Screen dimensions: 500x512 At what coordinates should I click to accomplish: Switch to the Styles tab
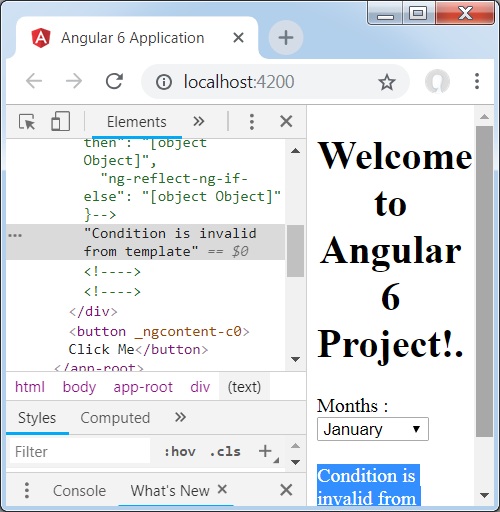37,418
